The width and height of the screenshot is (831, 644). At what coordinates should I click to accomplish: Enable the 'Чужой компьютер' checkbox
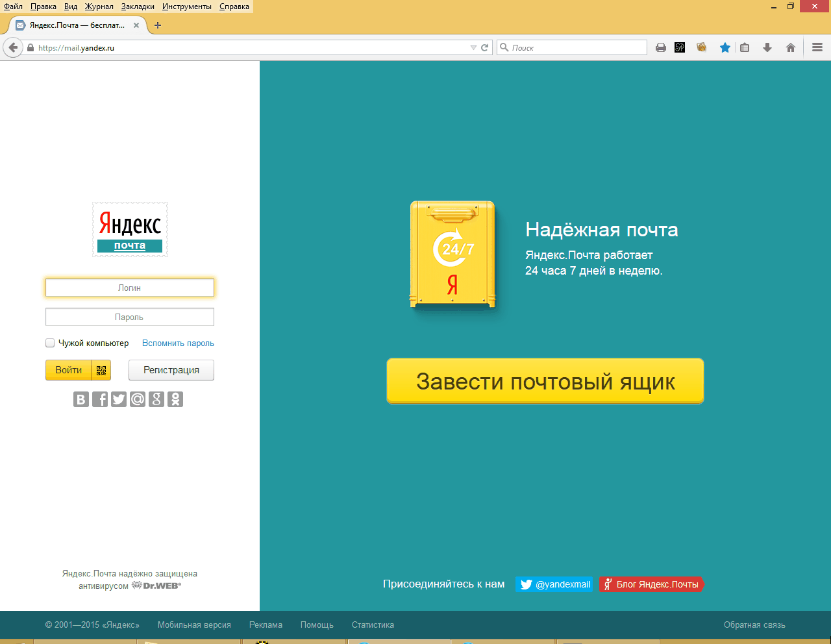tap(50, 343)
